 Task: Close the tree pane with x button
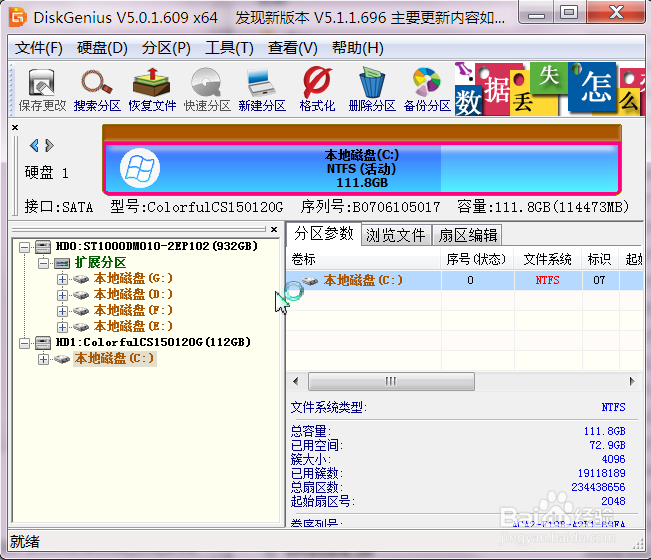coord(274,229)
